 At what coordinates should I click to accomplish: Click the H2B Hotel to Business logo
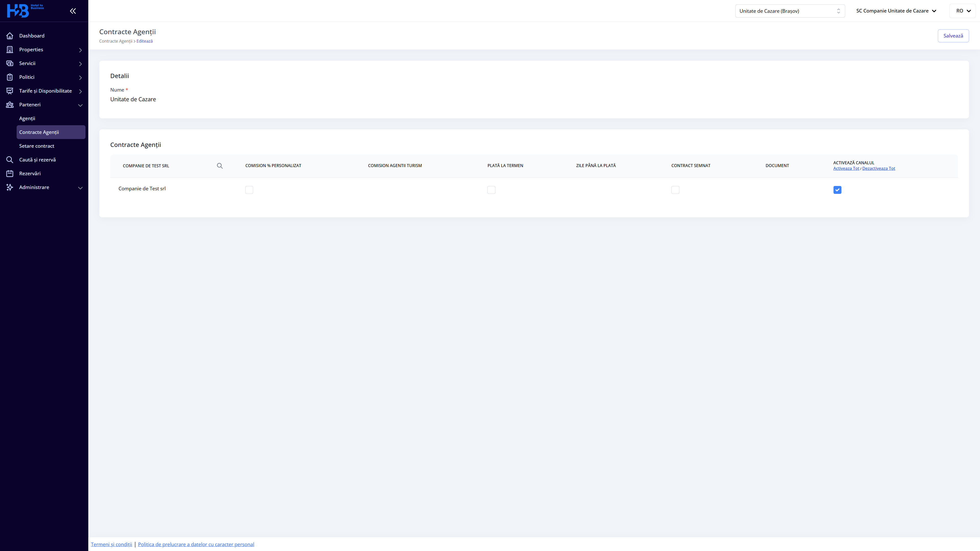pyautogui.click(x=25, y=11)
